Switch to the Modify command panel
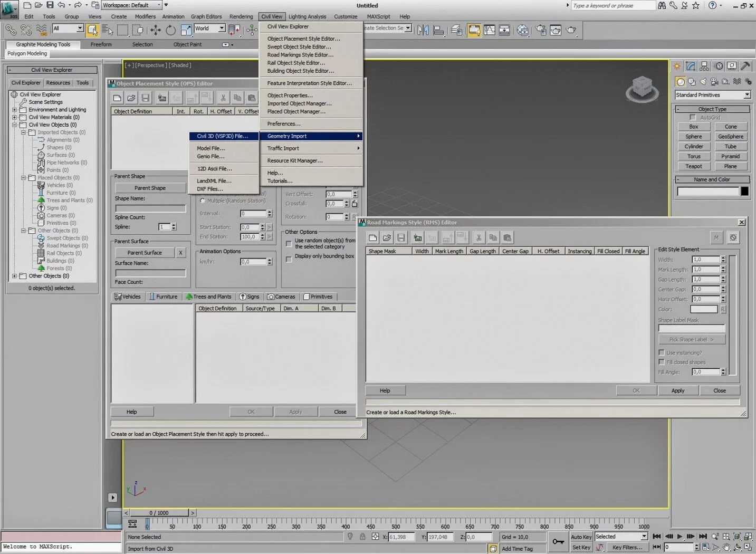 pos(691,66)
